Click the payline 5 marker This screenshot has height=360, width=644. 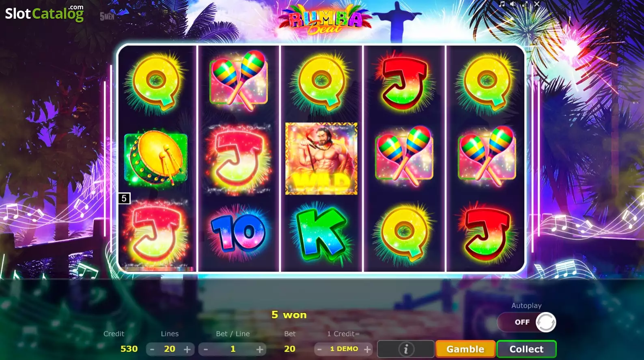tap(124, 198)
